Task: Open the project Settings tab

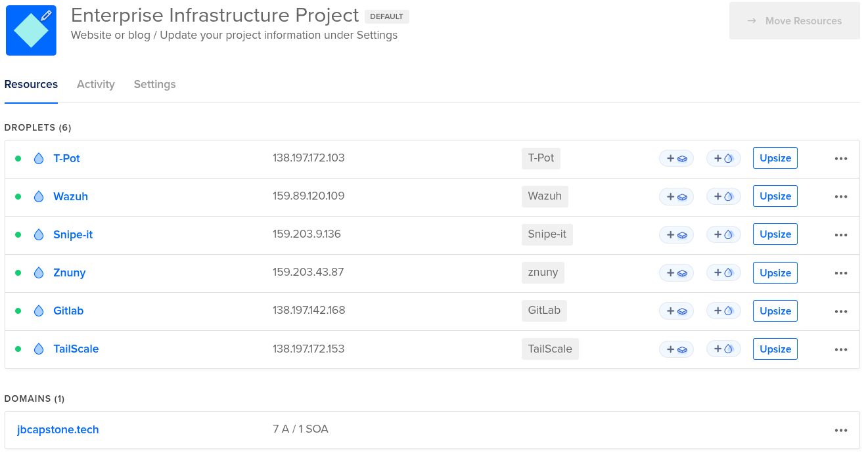Action: pos(154,84)
